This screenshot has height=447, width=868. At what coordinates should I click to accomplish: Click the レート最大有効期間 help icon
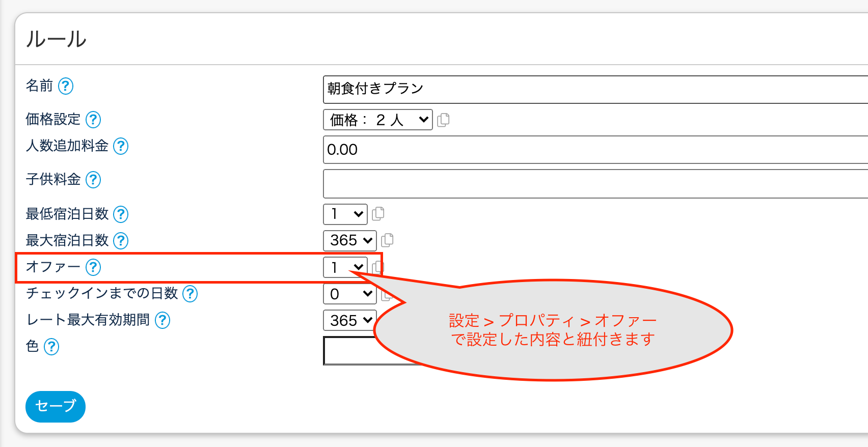[x=162, y=320]
